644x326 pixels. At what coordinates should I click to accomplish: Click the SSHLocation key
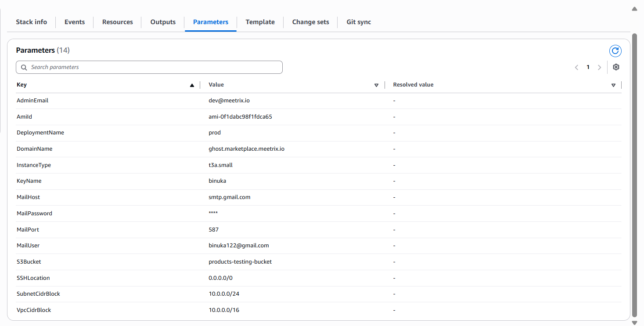[33, 278]
